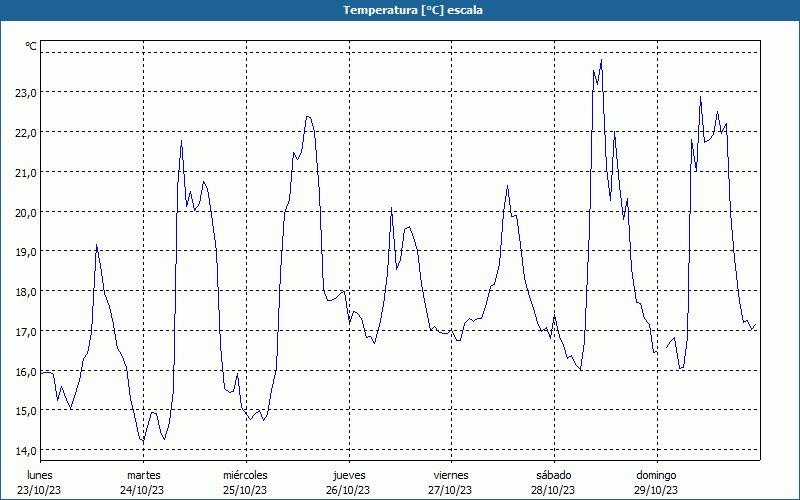Click the 18,0 axis value
The height and width of the screenshot is (500, 800).
click(x=26, y=292)
